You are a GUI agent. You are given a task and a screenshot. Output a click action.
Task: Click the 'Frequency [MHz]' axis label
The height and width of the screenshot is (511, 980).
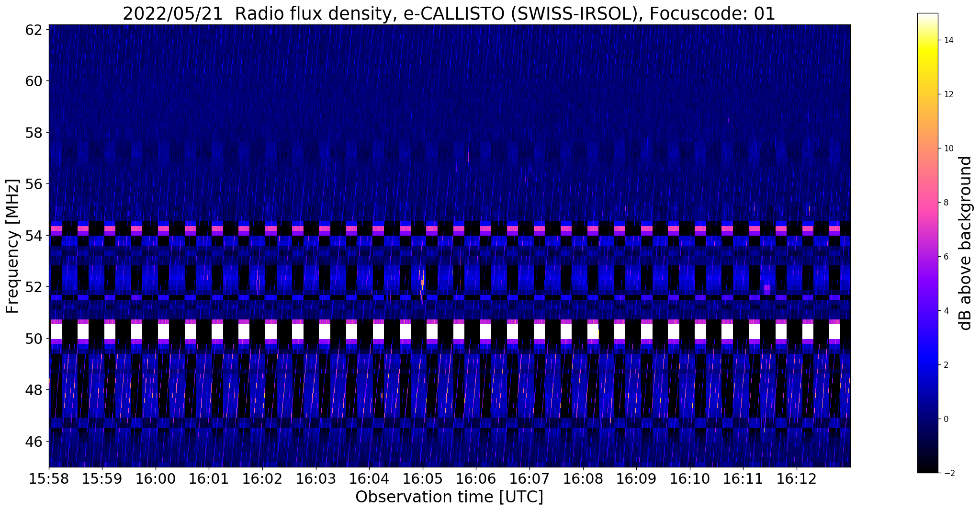(12, 246)
